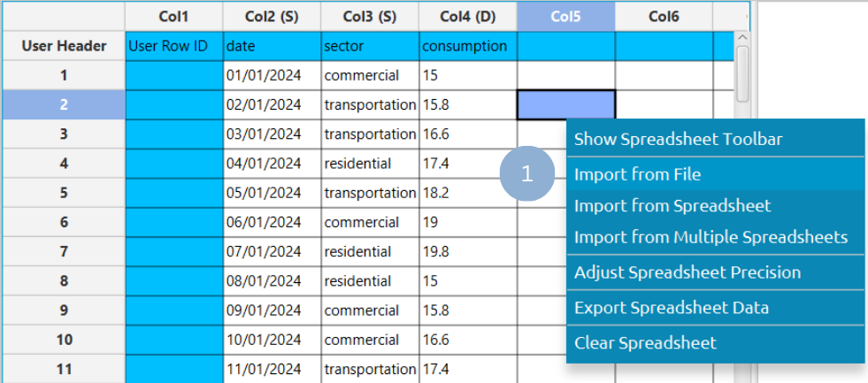
Task: Choose Clear Spreadsheet from menu
Action: click(645, 343)
